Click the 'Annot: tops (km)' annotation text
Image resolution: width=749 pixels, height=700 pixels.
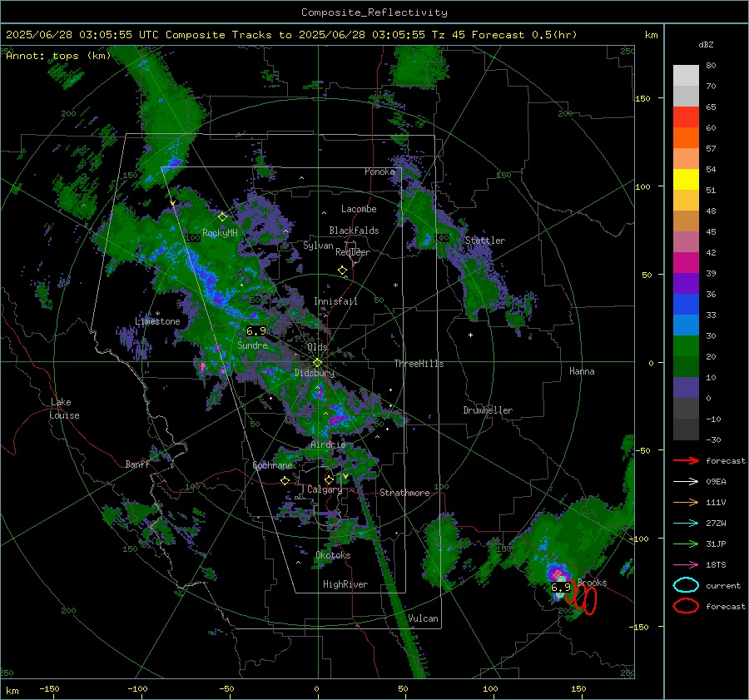58,56
